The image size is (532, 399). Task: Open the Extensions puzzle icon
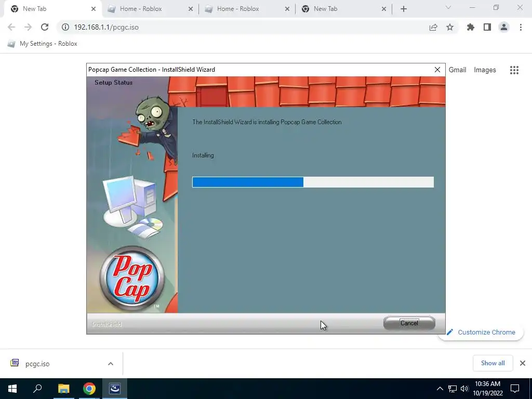click(x=471, y=27)
